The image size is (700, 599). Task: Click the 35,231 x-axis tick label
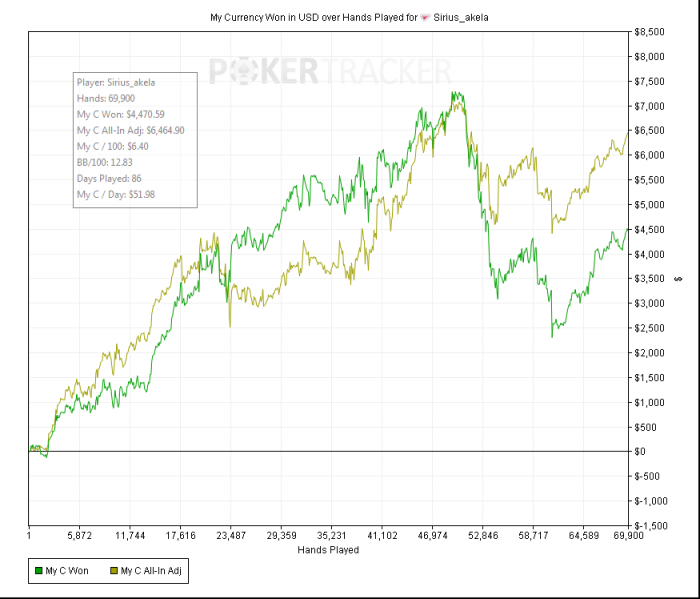tap(332, 536)
